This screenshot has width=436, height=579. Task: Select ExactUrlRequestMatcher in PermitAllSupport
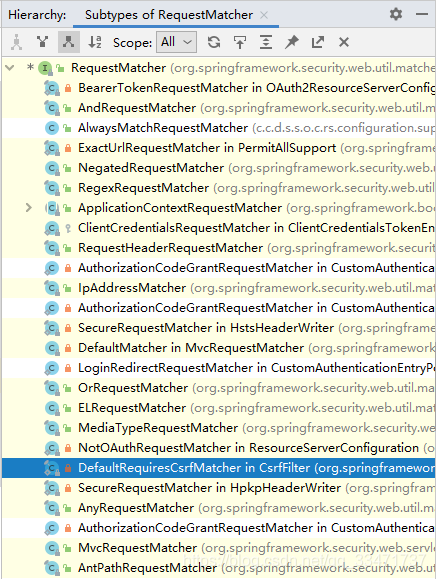tap(219, 148)
